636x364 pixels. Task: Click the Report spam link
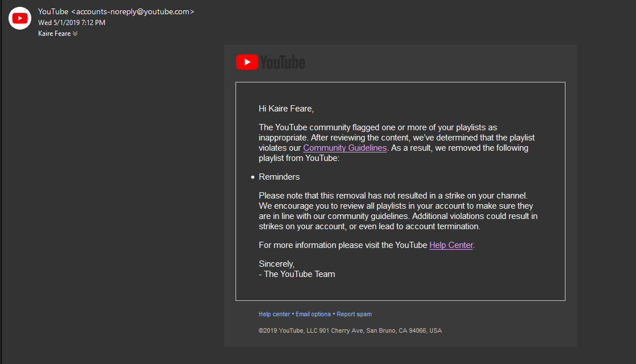pos(354,314)
